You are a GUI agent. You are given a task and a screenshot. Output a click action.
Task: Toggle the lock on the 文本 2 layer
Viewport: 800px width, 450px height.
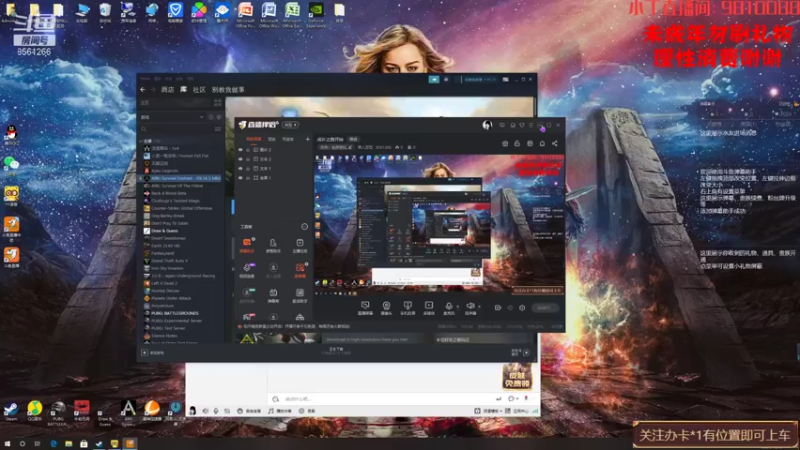pos(248,159)
